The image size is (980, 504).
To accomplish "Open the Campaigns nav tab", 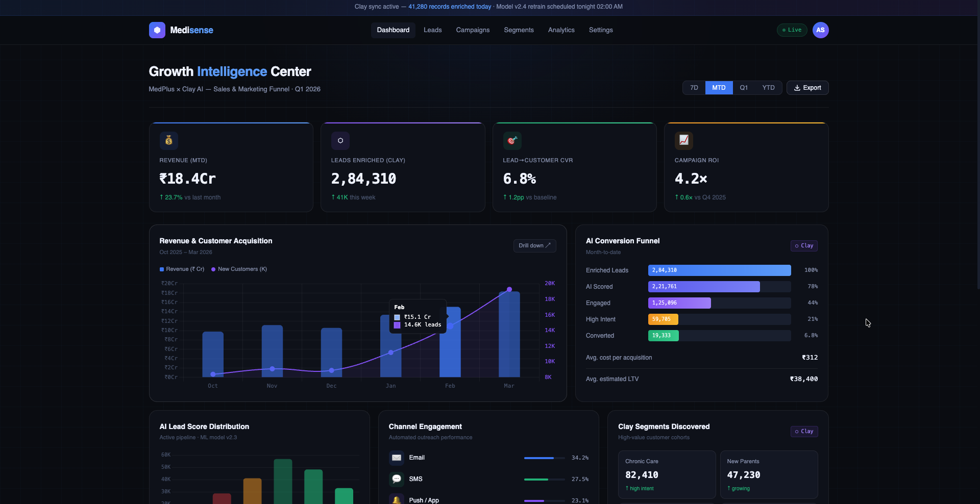I will pyautogui.click(x=473, y=30).
